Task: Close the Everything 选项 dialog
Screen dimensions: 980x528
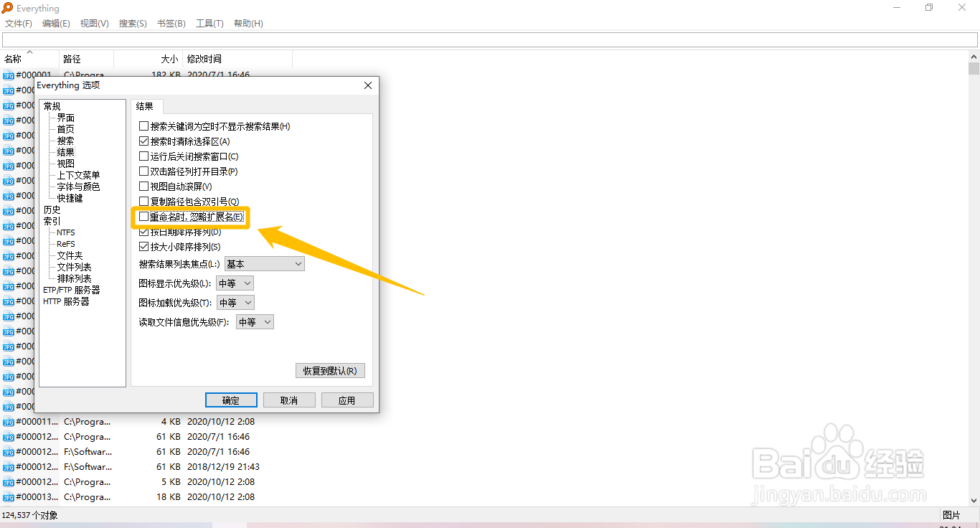Action: pos(368,85)
